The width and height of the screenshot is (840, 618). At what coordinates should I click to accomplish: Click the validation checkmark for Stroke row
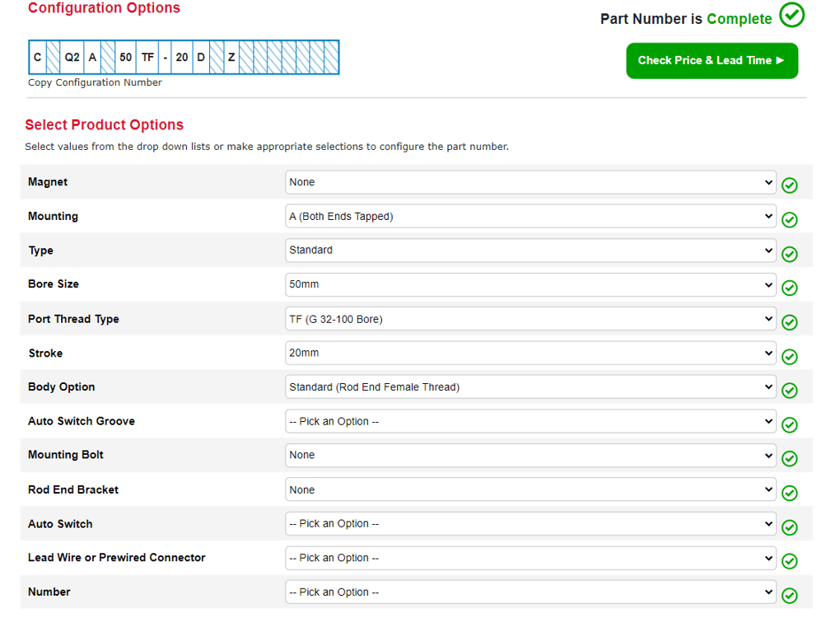tap(789, 357)
